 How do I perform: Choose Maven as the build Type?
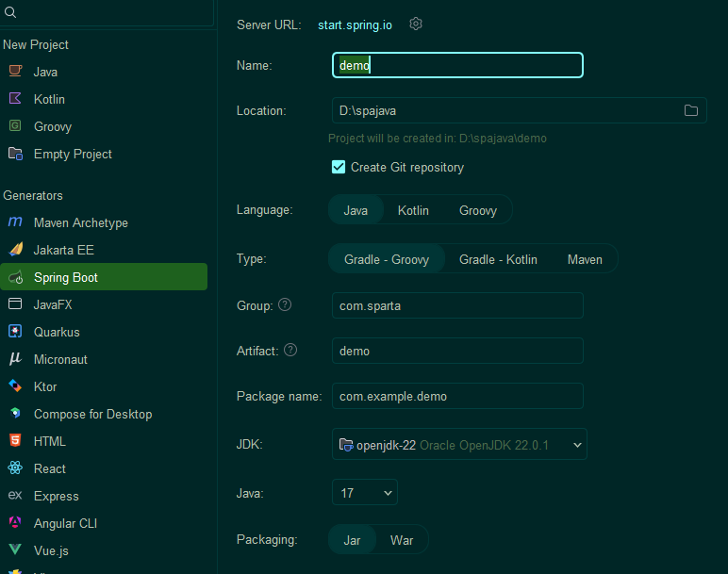[585, 259]
